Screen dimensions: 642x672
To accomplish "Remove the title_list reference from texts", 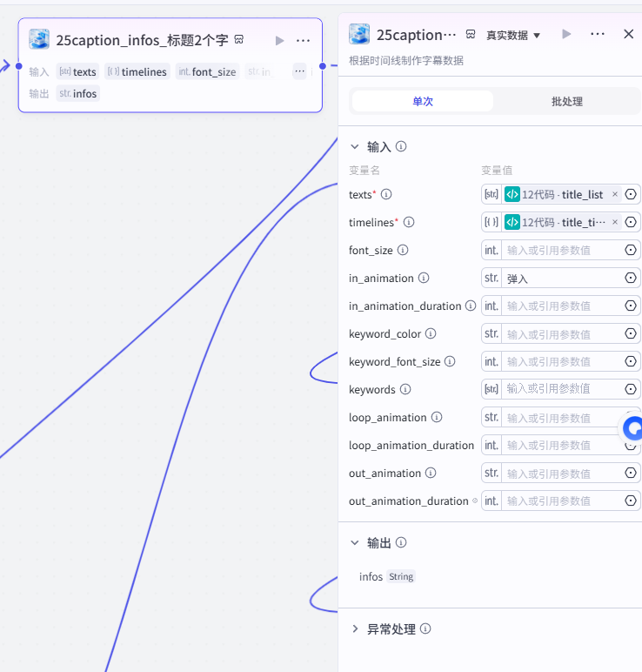I will 615,194.
